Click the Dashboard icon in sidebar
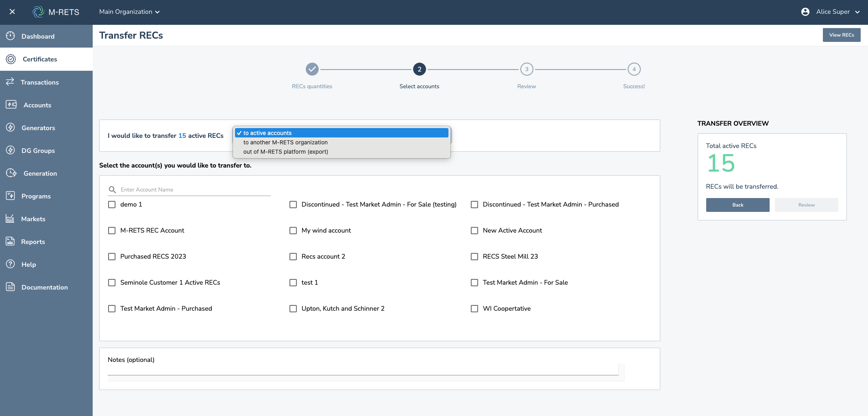 [x=11, y=36]
